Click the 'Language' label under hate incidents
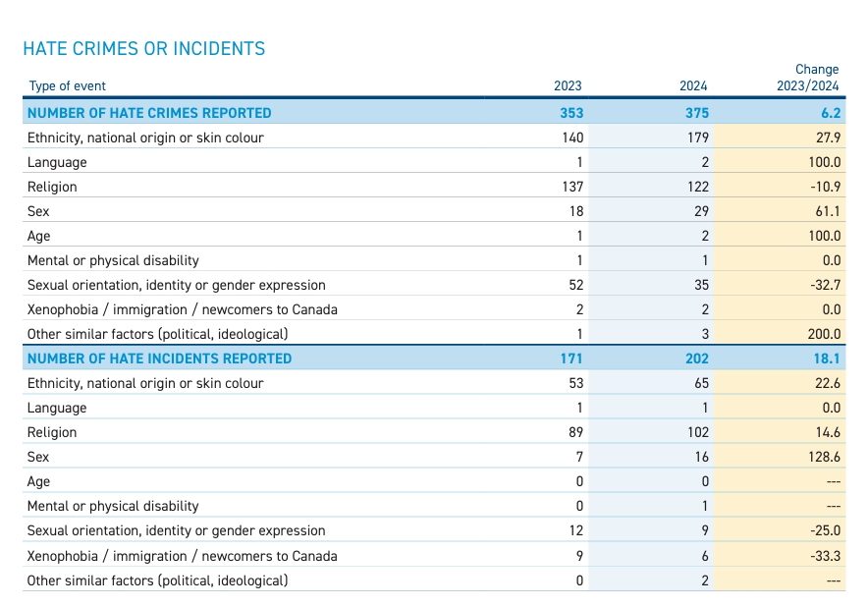This screenshot has width=868, height=607. tap(57, 409)
